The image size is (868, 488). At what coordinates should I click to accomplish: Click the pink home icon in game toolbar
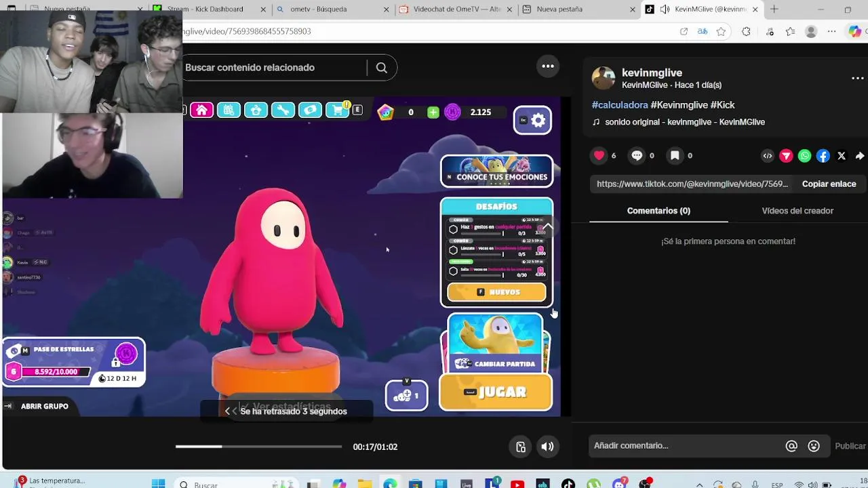pos(201,110)
